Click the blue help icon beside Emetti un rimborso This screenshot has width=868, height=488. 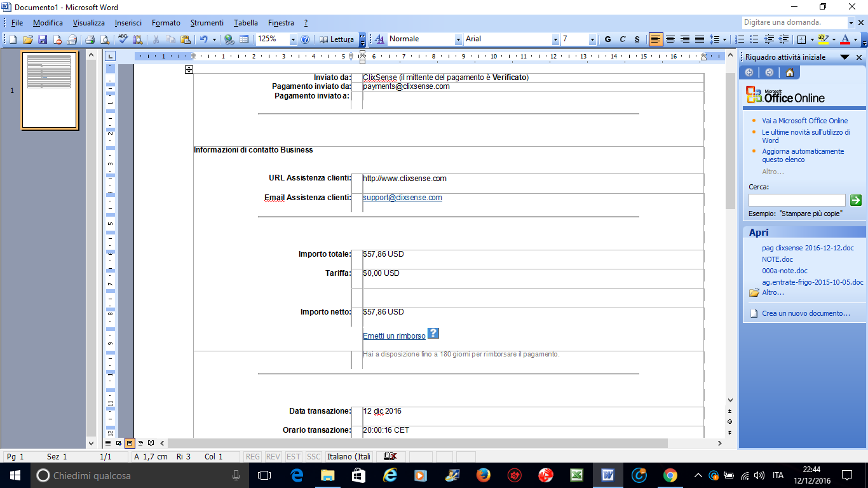433,333
